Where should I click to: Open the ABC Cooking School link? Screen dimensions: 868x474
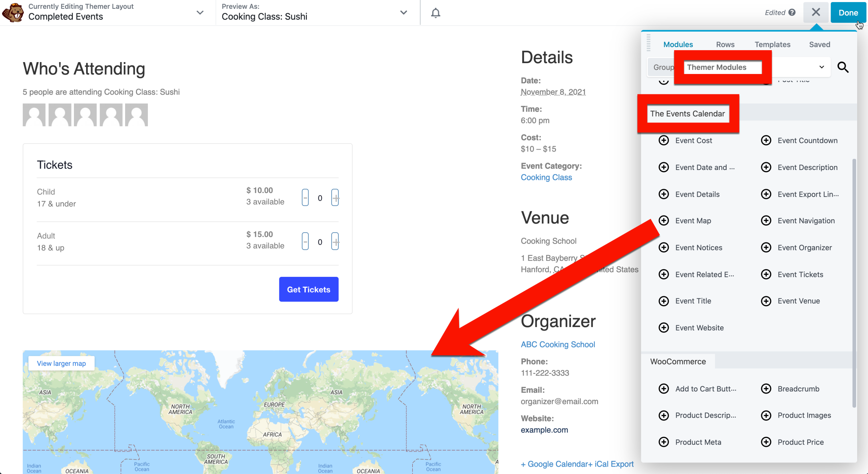pos(558,344)
